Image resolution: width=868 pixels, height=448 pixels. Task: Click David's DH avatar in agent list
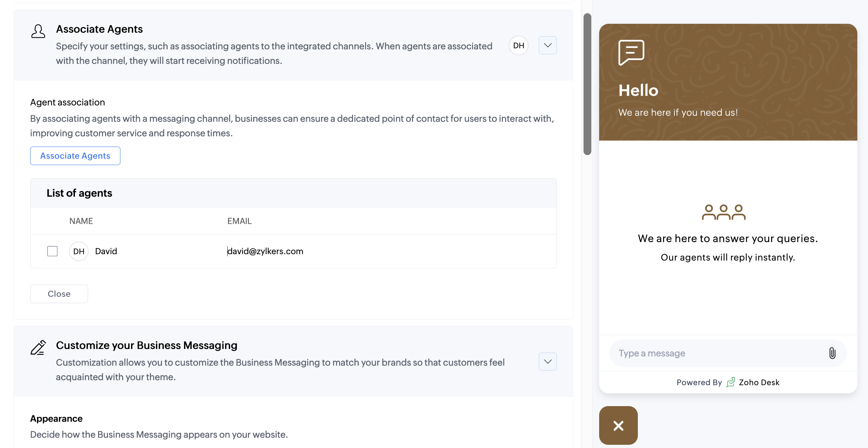click(78, 251)
